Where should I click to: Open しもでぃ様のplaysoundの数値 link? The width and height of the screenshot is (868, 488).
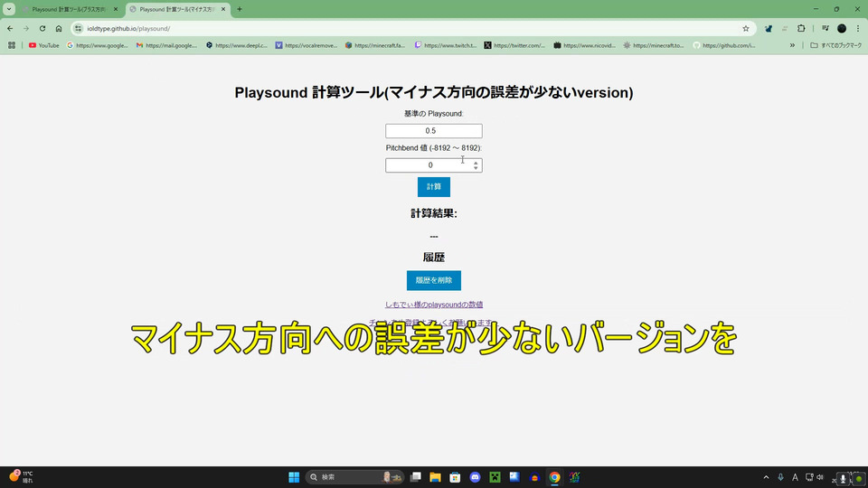point(433,305)
